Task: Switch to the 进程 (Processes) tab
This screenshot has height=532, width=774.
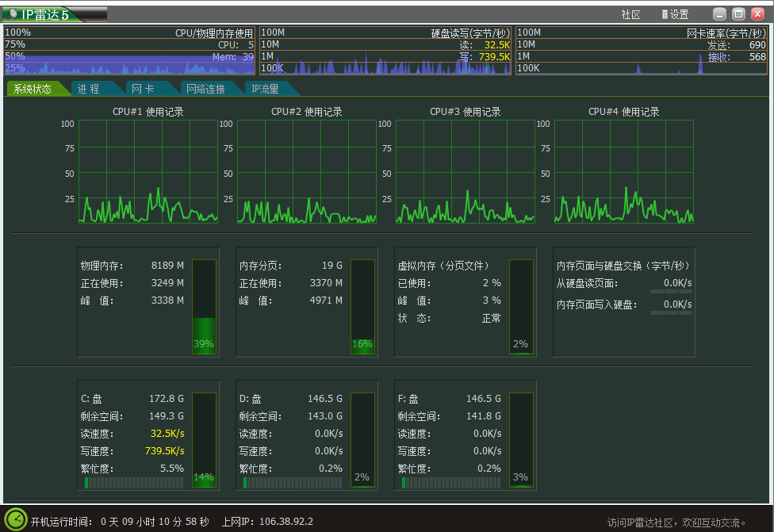Action: pos(90,88)
